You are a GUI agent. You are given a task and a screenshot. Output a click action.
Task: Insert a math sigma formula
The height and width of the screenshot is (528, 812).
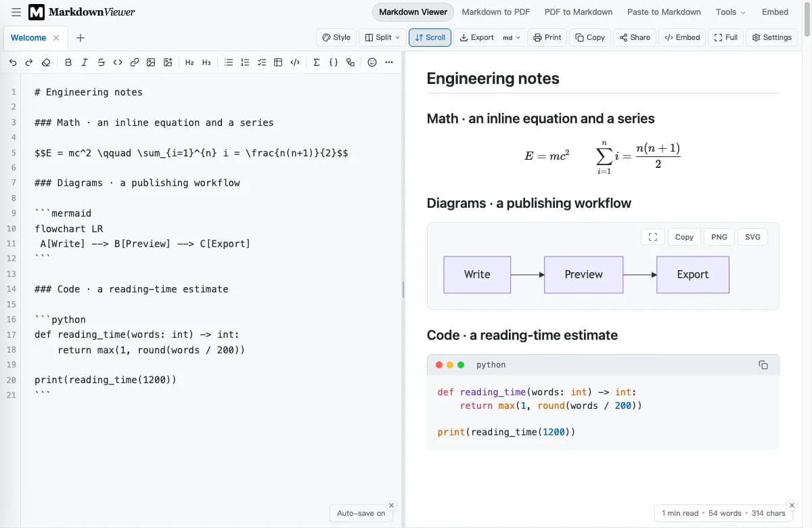click(x=317, y=62)
